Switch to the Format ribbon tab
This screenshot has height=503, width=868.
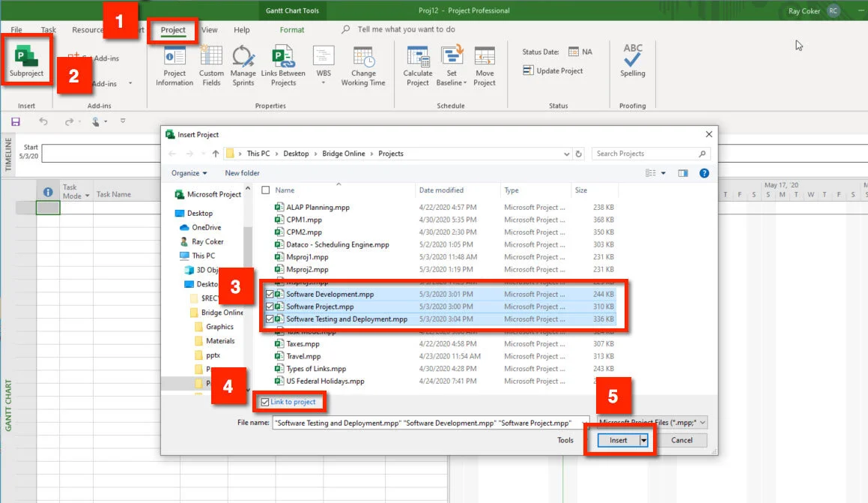(291, 29)
